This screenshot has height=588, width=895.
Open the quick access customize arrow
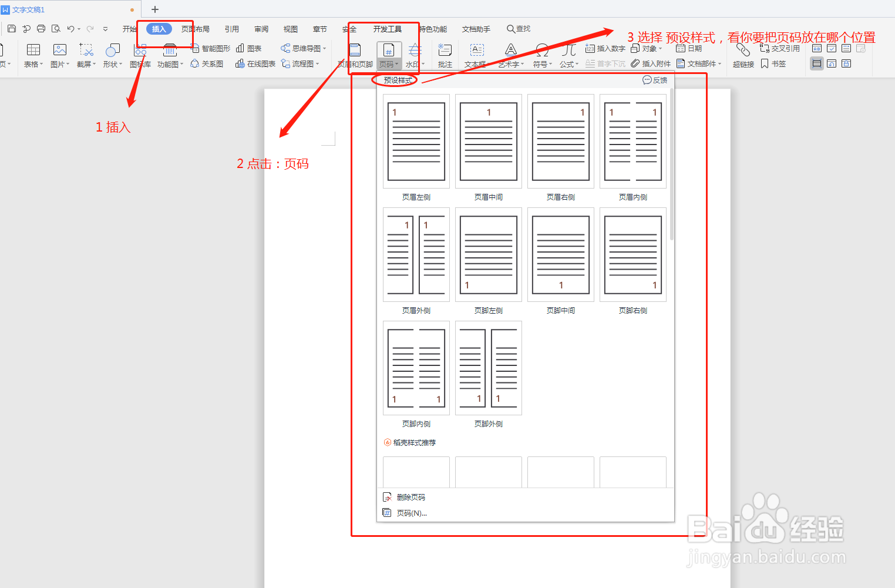[x=105, y=28]
